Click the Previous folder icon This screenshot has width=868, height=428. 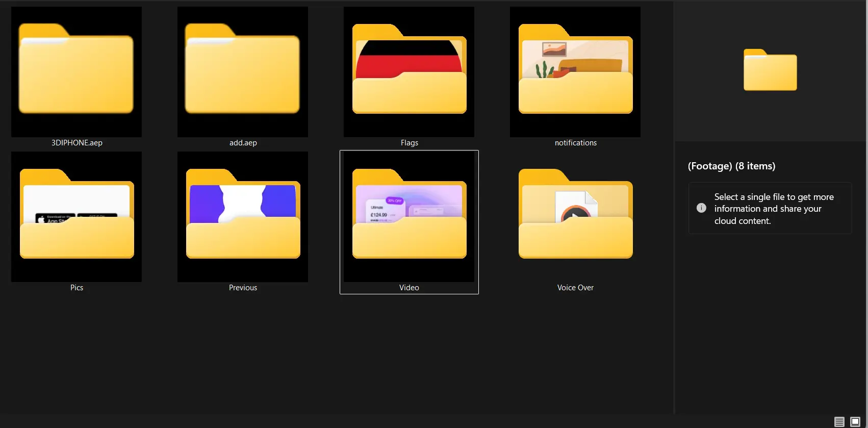pos(243,216)
